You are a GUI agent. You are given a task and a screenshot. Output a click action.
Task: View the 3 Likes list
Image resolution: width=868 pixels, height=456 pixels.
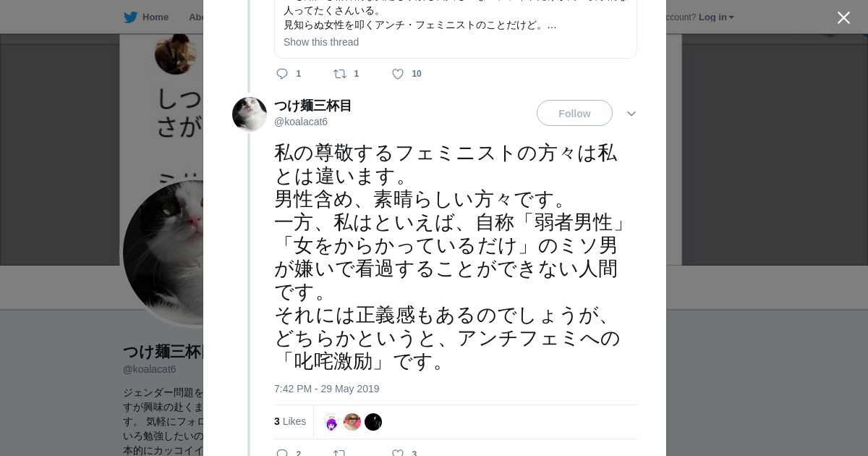[x=290, y=421]
